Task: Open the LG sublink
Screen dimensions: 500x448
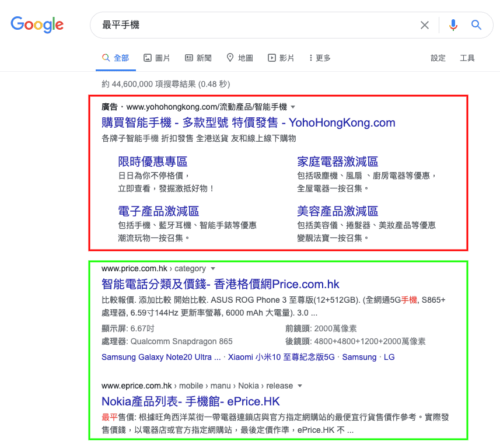Action: click(389, 357)
